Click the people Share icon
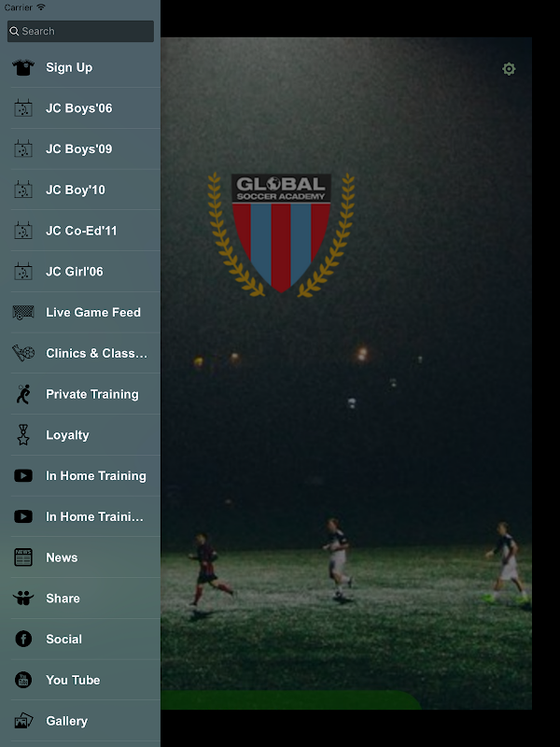Image resolution: width=560 pixels, height=747 pixels. point(22,599)
